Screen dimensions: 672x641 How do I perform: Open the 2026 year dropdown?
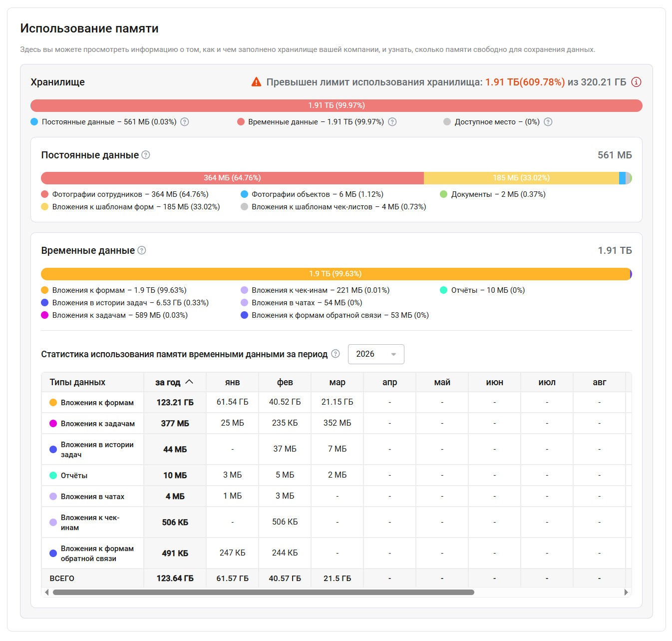click(x=375, y=354)
